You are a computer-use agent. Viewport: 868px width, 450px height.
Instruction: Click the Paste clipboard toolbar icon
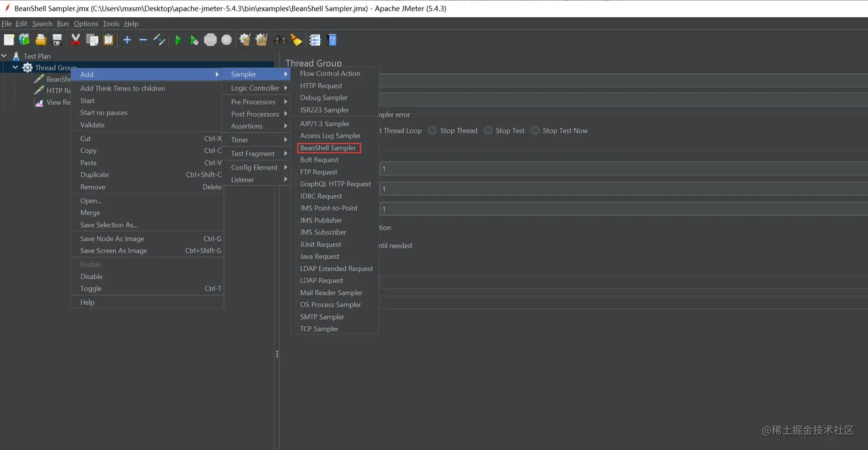[108, 40]
